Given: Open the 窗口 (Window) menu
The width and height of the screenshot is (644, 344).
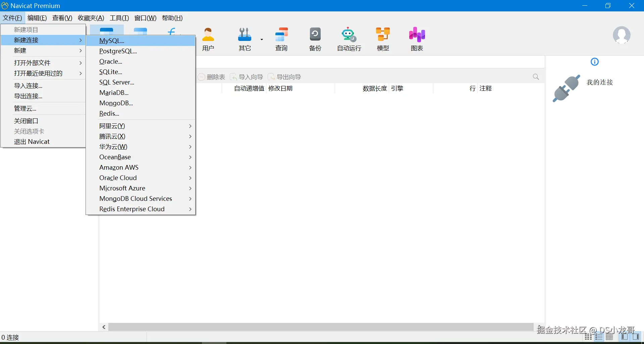Looking at the screenshot, I should (x=146, y=18).
